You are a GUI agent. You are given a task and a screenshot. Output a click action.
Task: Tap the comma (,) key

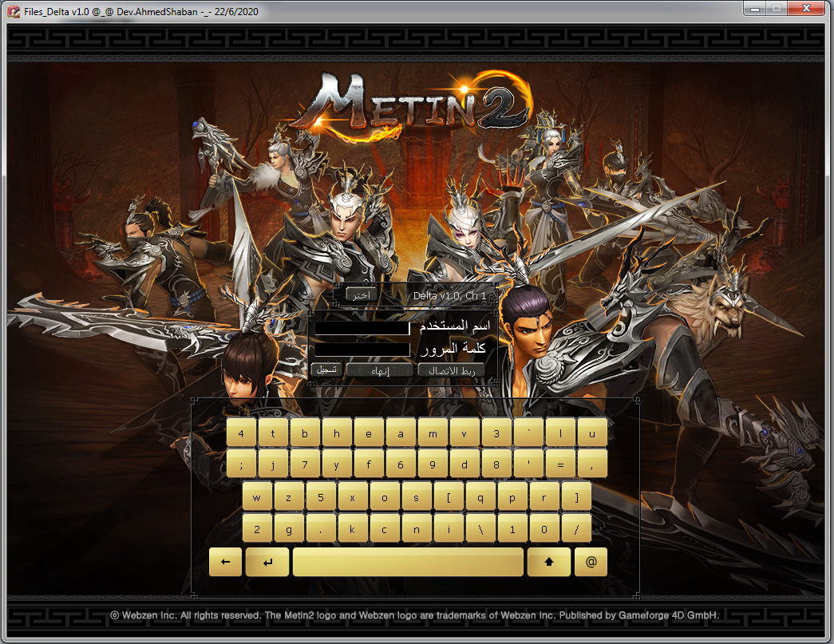coord(592,464)
